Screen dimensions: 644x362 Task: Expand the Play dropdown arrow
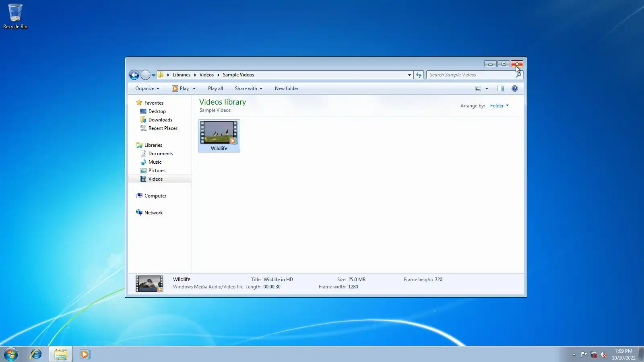tap(194, 88)
